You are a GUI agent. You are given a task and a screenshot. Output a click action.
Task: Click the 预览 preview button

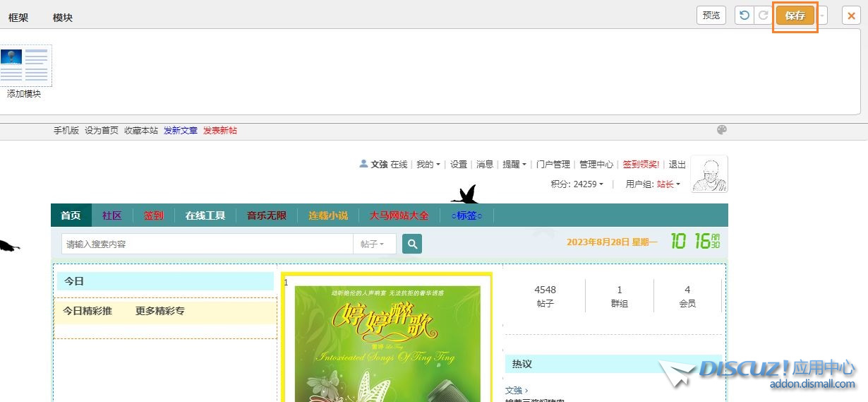pos(711,16)
